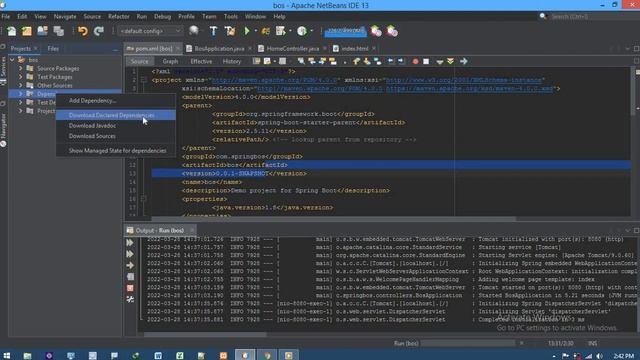Image resolution: width=640 pixels, height=360 pixels.
Task: Switch to the Effective view button
Action: pyautogui.click(x=201, y=61)
